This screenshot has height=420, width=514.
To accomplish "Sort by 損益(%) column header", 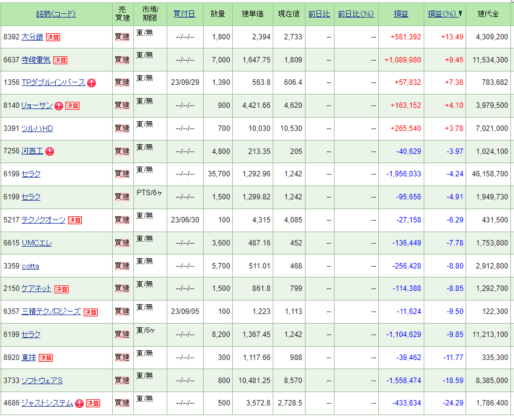I will [x=442, y=14].
